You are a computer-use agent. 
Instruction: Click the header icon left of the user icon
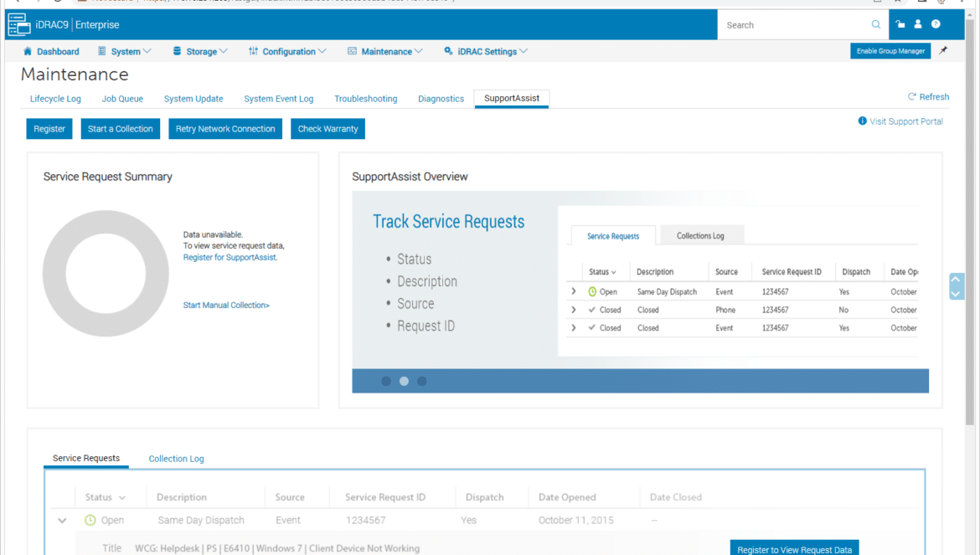(x=900, y=24)
